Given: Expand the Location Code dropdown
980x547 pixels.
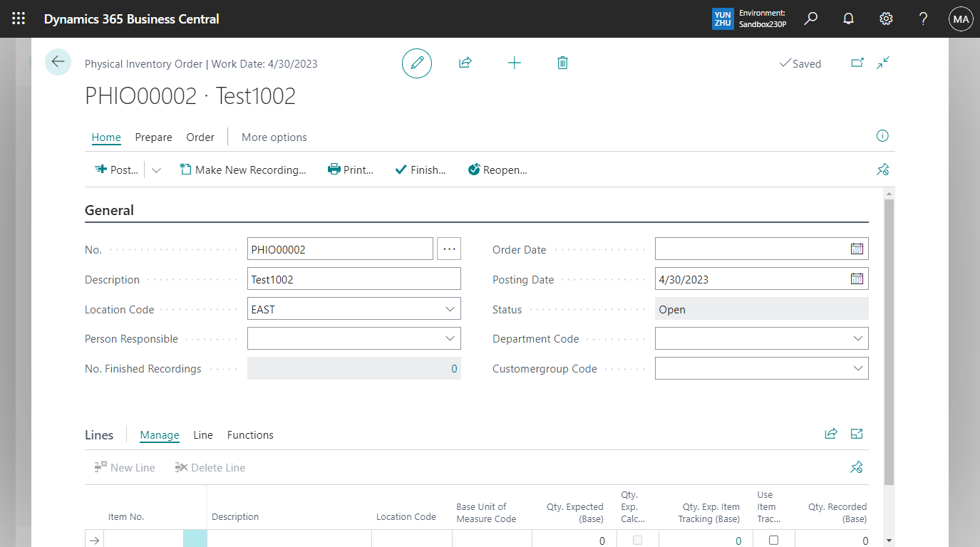Looking at the screenshot, I should pyautogui.click(x=450, y=309).
